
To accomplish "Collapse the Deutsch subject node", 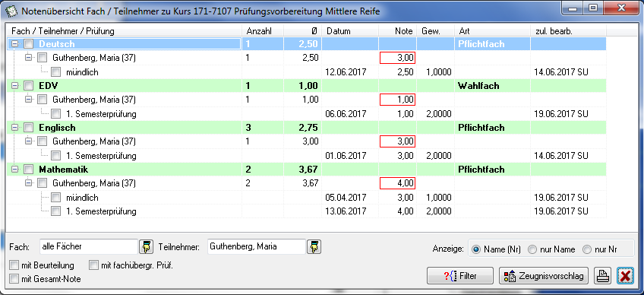I will (15, 43).
